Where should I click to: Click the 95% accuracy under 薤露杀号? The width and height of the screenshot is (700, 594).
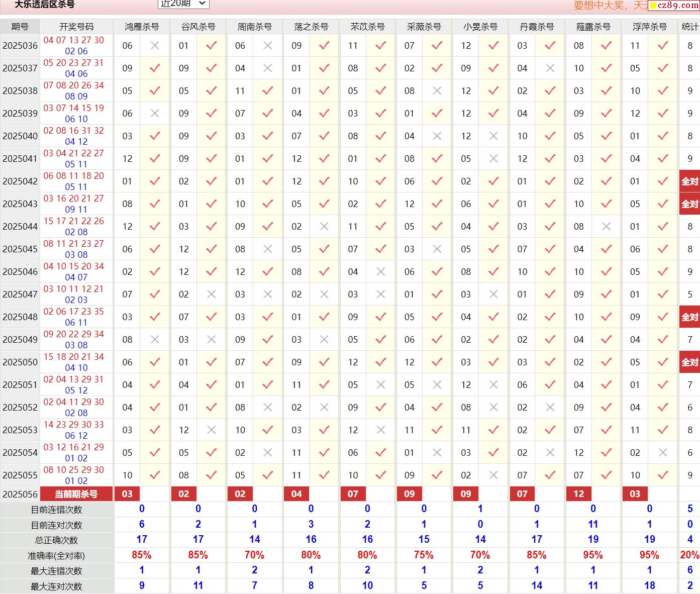[x=593, y=555]
